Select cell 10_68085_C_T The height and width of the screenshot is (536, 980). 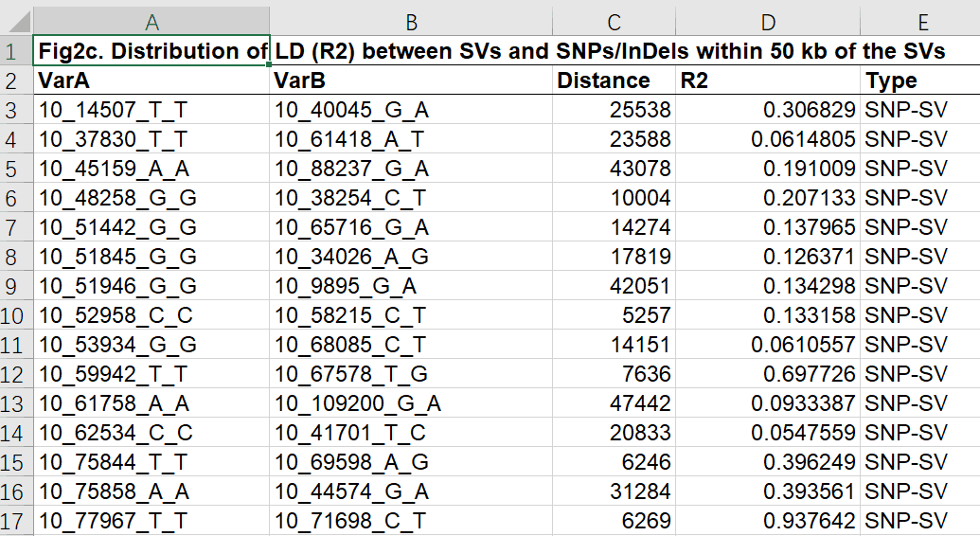coord(411,344)
